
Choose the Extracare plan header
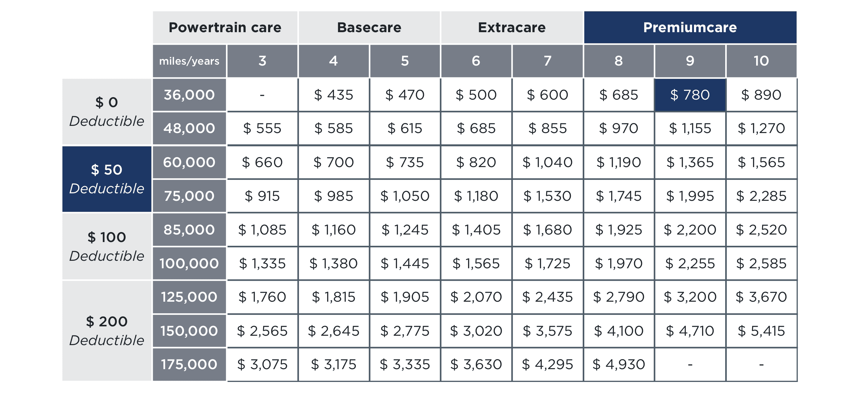(512, 27)
